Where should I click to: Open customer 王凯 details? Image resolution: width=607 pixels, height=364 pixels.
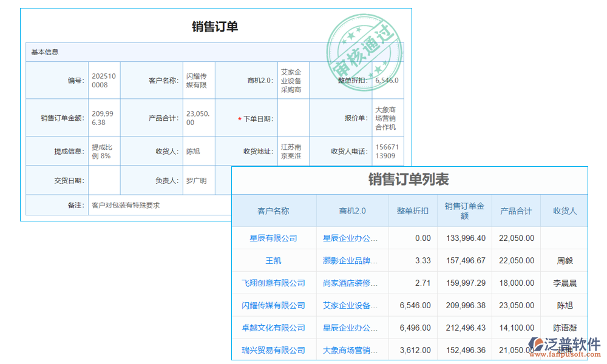(274, 260)
